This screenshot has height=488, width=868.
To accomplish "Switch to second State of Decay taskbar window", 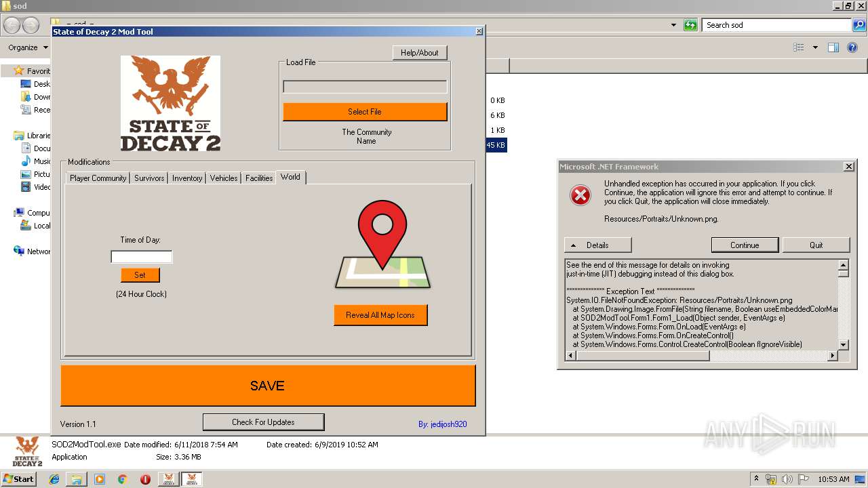I will 191,479.
